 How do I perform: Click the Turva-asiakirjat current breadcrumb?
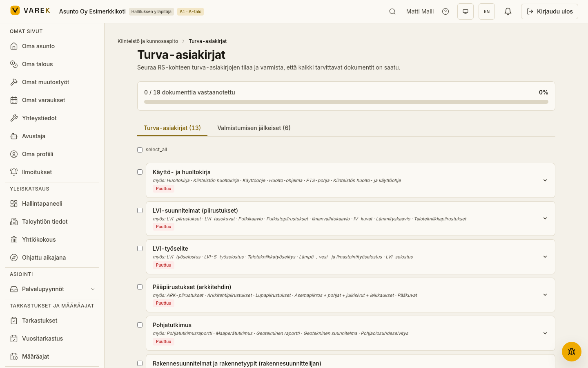pyautogui.click(x=207, y=41)
